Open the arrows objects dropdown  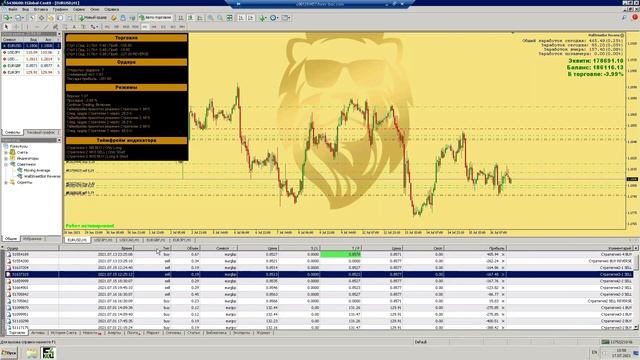[x=94, y=27]
